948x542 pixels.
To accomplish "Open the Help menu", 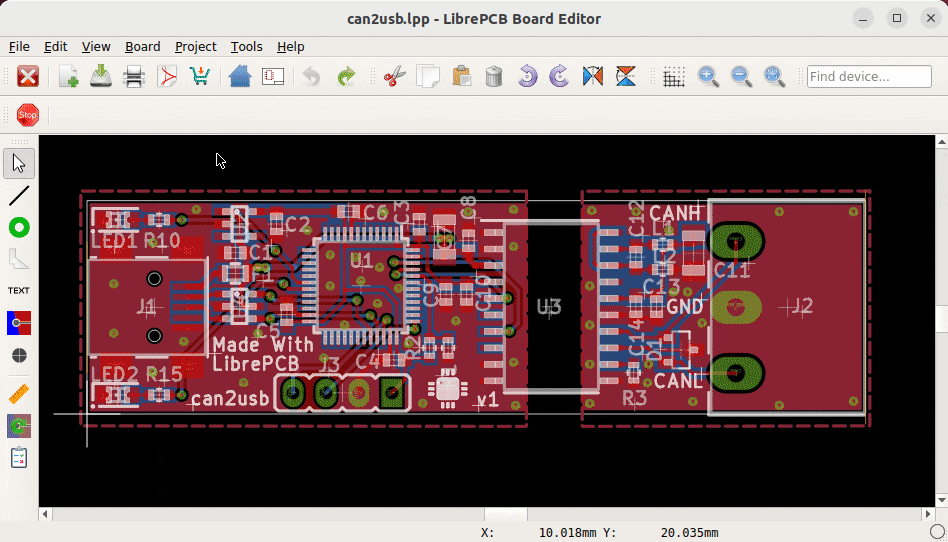I will 291,47.
